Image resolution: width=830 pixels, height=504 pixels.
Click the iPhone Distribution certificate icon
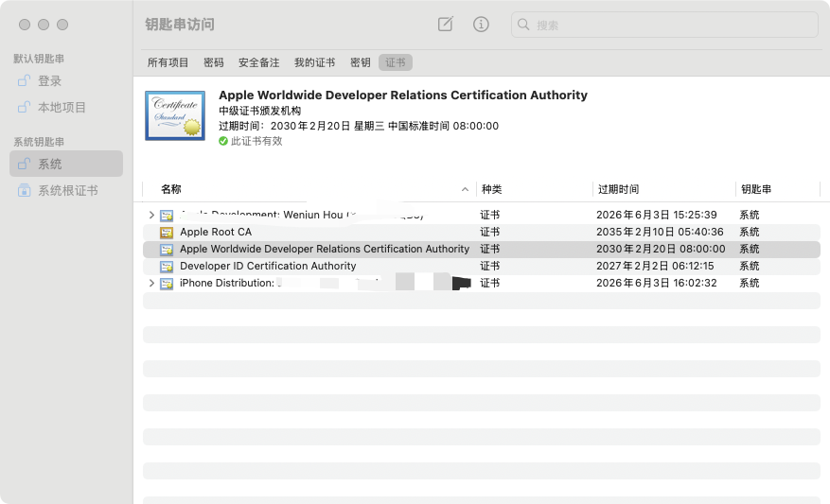167,283
